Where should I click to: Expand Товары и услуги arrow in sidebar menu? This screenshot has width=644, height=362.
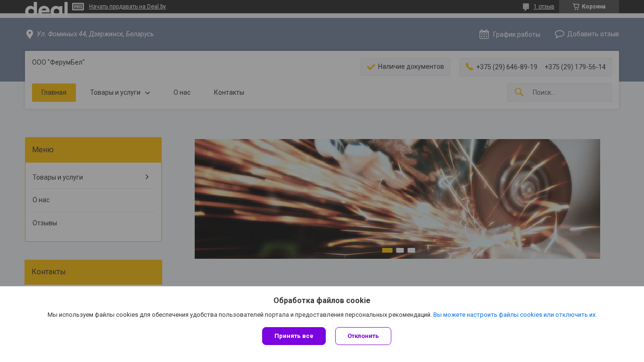[x=147, y=177]
